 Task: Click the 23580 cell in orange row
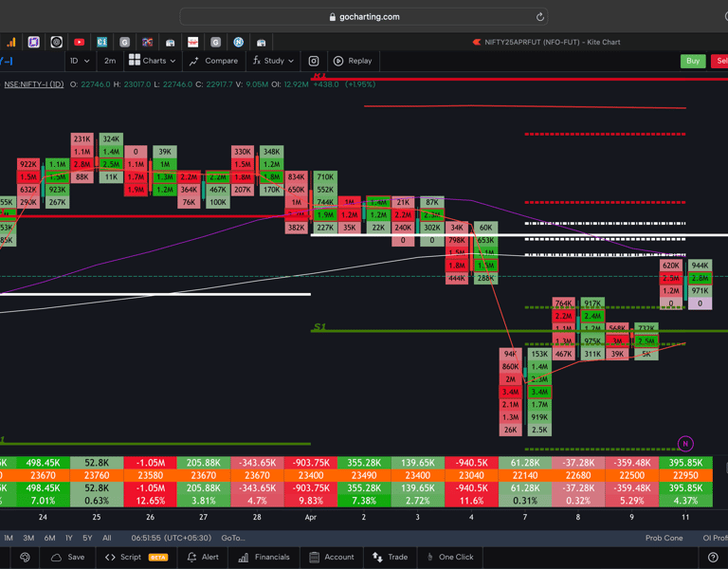[x=150, y=475]
